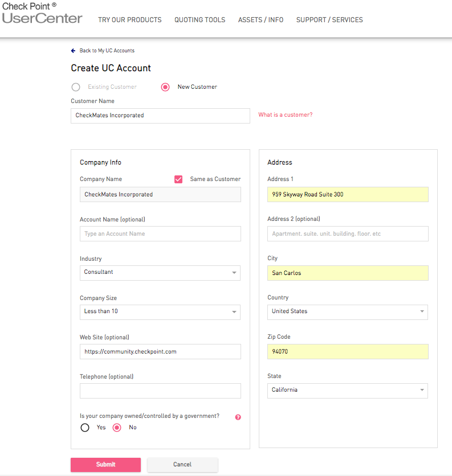The width and height of the screenshot is (452, 476).
Task: Select the New Customer radio button
Action: pyautogui.click(x=165, y=87)
